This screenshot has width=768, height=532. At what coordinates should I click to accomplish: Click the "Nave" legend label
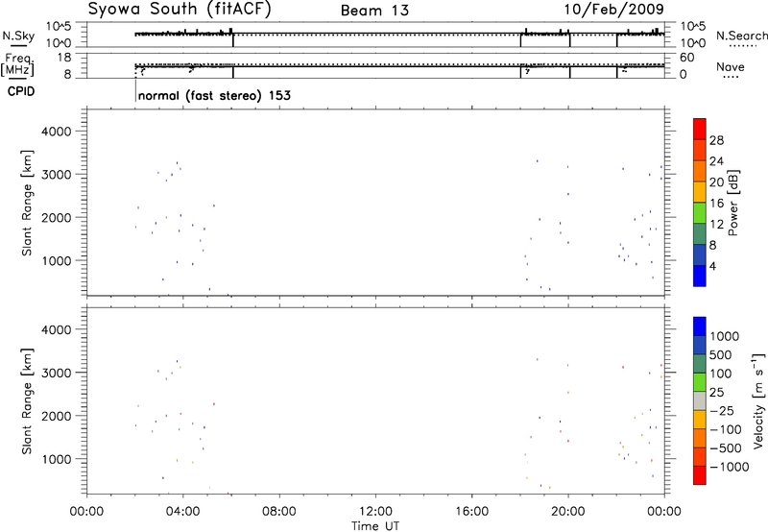coord(731,67)
